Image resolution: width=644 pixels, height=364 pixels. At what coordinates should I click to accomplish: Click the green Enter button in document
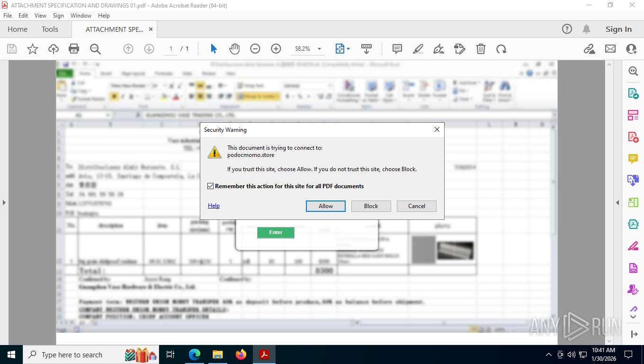[x=276, y=232]
